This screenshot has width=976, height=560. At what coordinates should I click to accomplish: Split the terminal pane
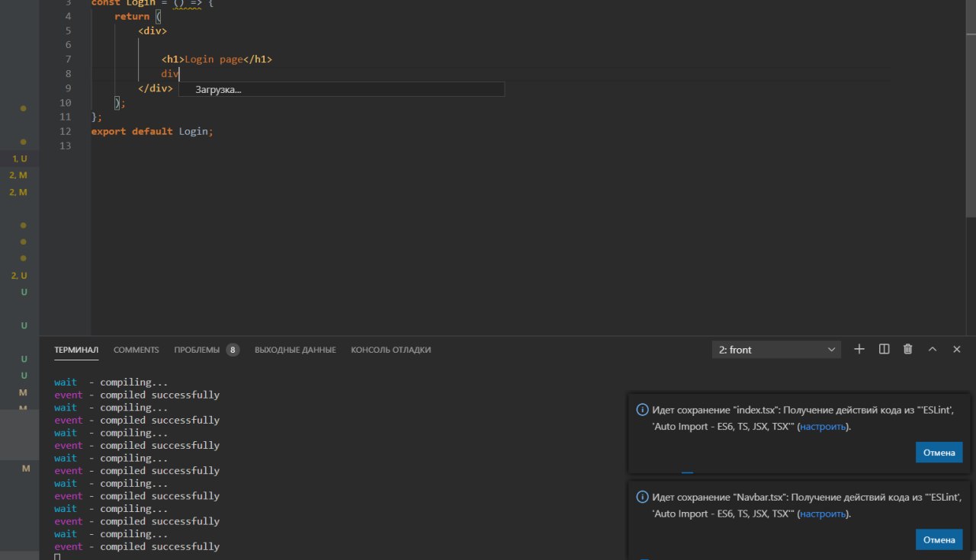click(884, 349)
